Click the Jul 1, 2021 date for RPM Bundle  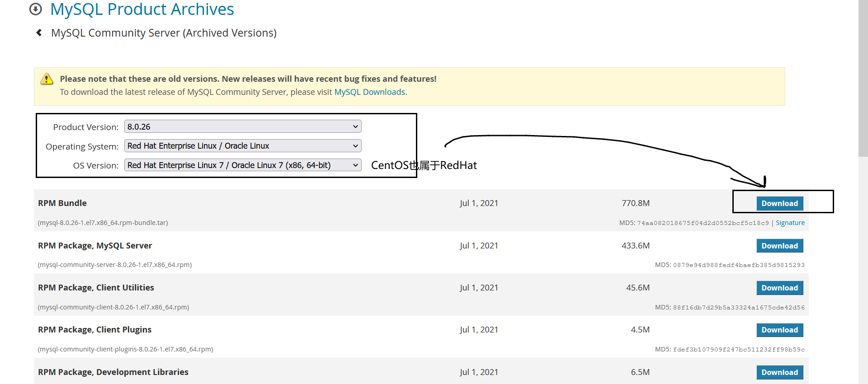[479, 203]
